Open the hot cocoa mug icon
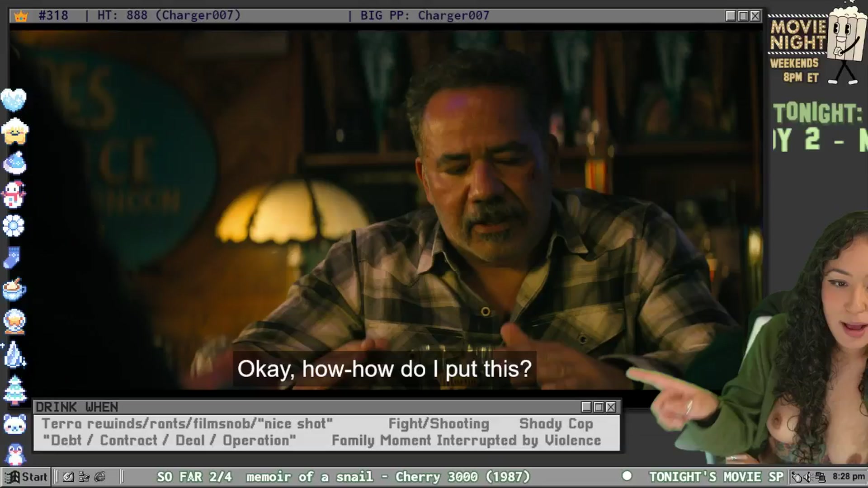 14,289
